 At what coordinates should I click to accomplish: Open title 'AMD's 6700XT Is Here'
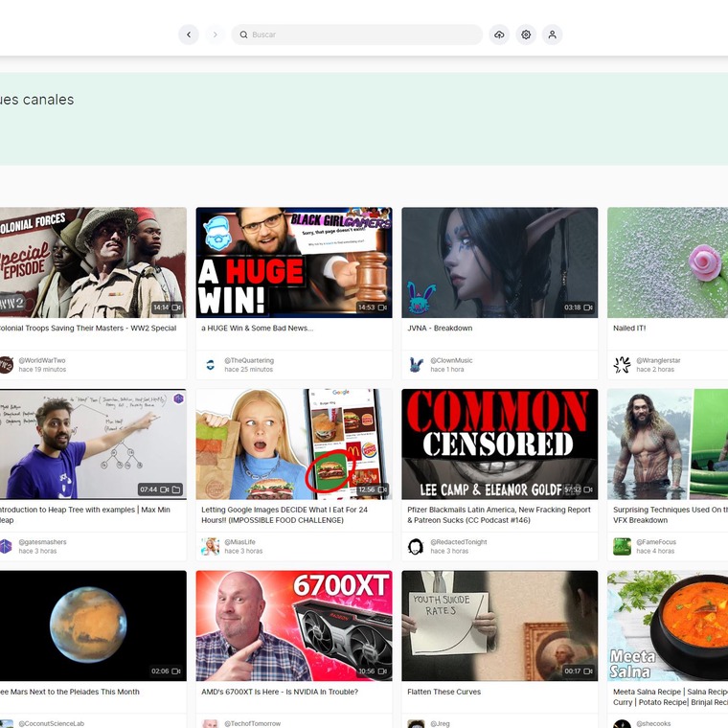click(280, 692)
